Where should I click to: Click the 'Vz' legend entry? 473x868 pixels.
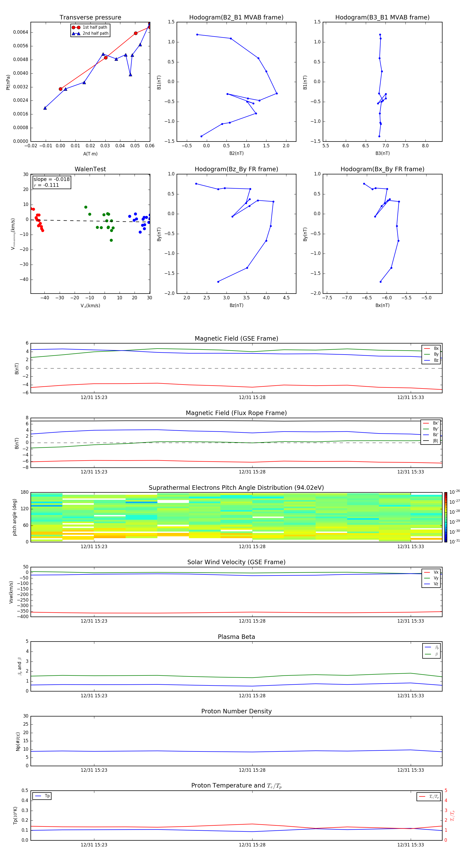pos(431,584)
